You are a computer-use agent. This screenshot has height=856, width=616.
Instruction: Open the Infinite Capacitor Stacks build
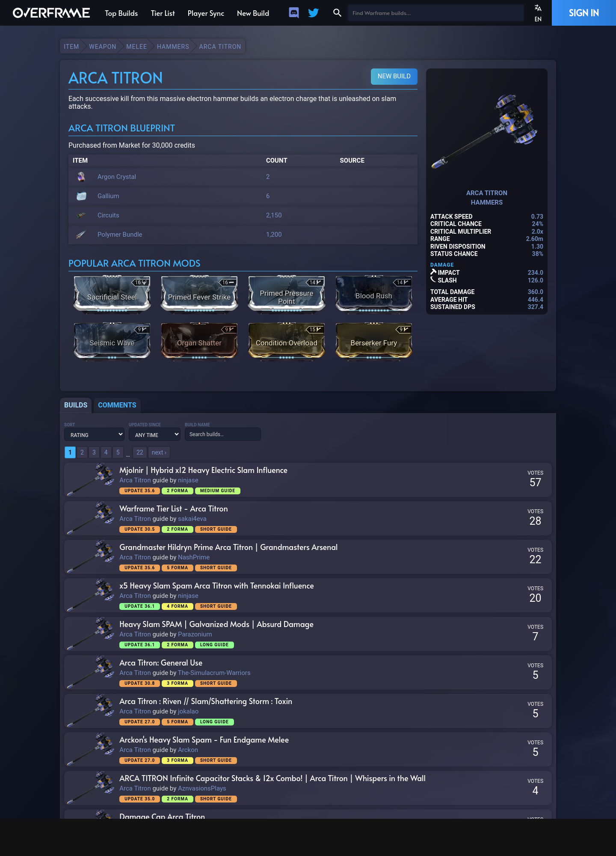(272, 778)
